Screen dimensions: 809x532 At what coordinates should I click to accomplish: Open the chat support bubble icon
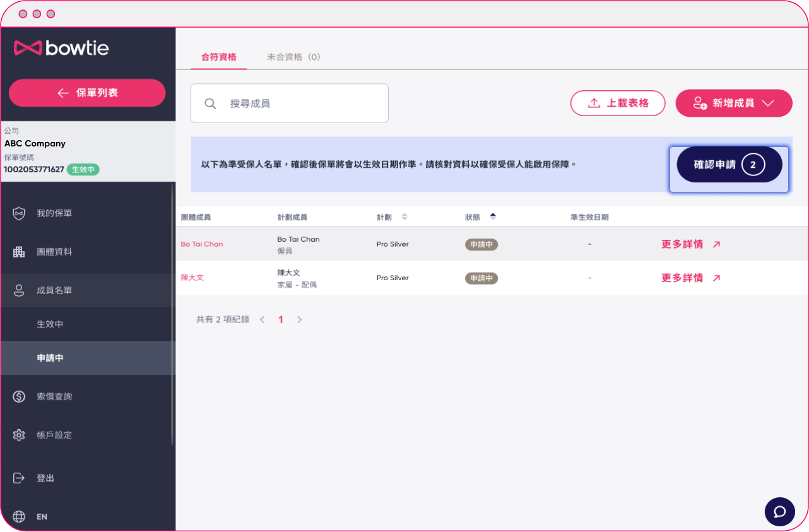point(779,511)
